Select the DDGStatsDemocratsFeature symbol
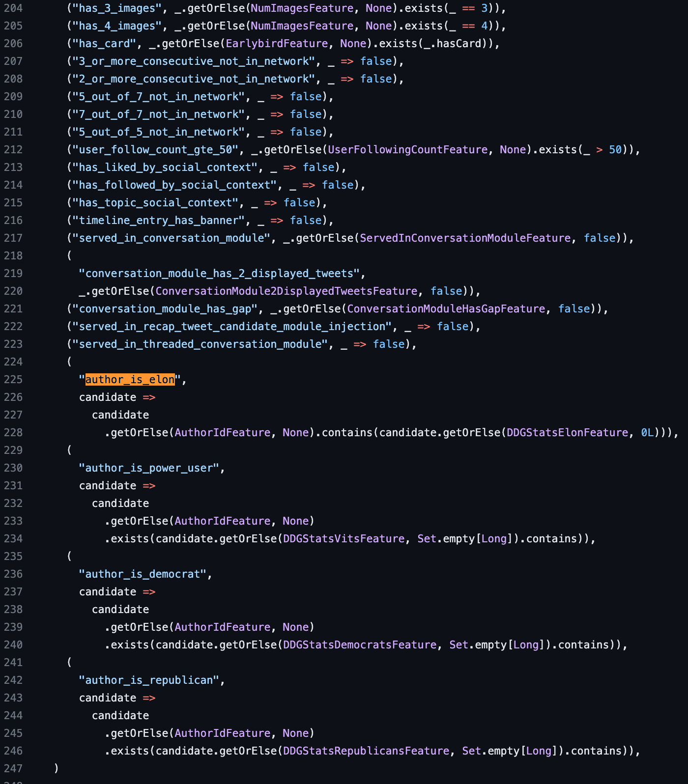The width and height of the screenshot is (688, 784). click(x=359, y=645)
